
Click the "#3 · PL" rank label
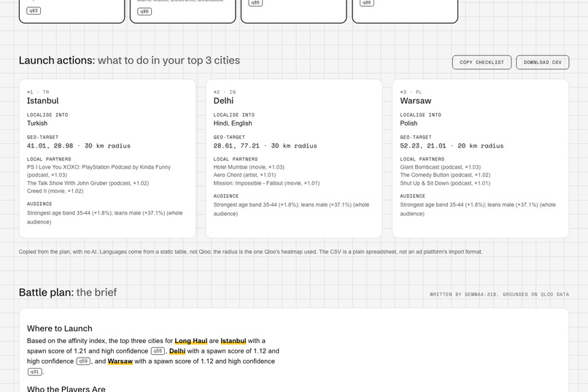(x=411, y=92)
